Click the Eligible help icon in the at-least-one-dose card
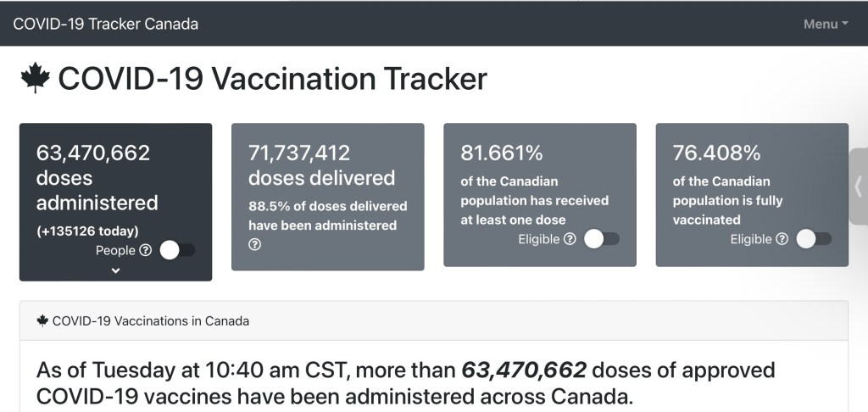The height and width of the screenshot is (412, 868). coord(570,239)
